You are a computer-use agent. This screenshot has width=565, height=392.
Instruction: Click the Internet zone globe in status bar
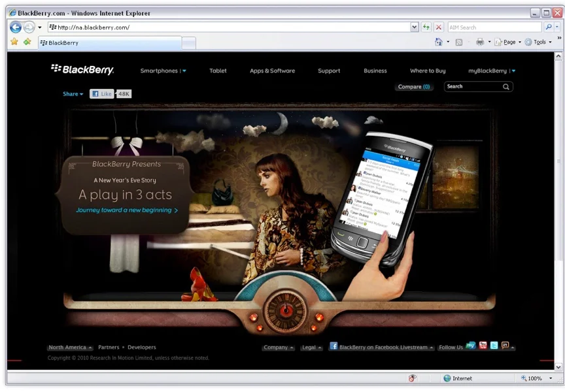coord(447,378)
